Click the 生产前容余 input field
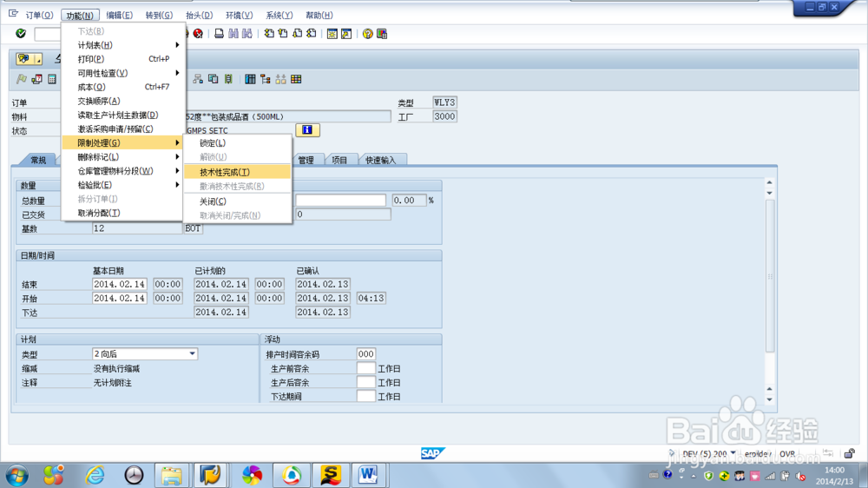 coord(366,368)
